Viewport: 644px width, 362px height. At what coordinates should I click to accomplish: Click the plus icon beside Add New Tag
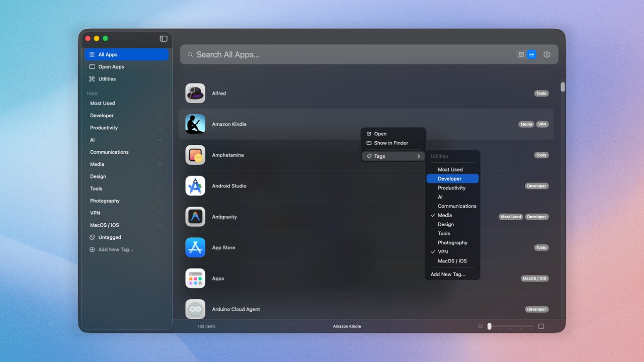coord(92,249)
